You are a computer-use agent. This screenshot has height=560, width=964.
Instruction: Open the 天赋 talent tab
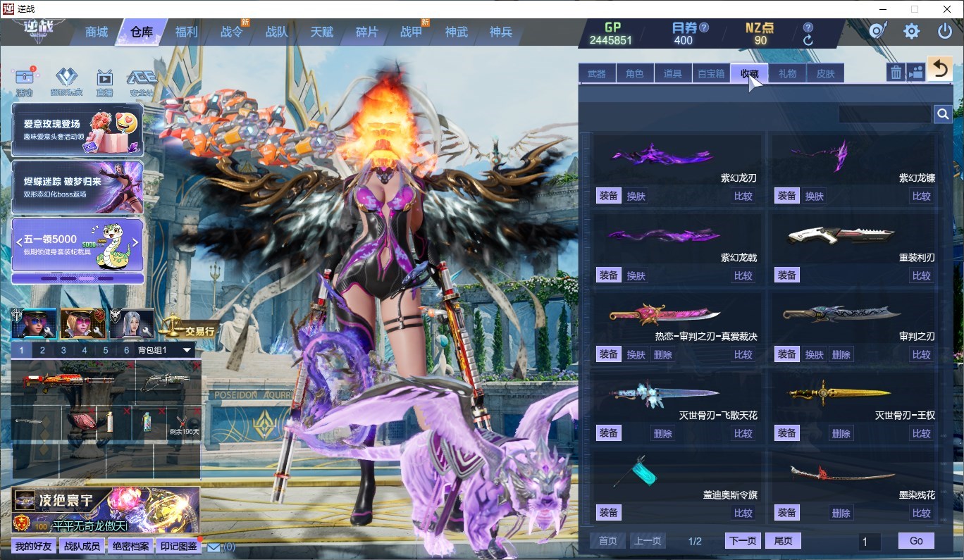[321, 32]
